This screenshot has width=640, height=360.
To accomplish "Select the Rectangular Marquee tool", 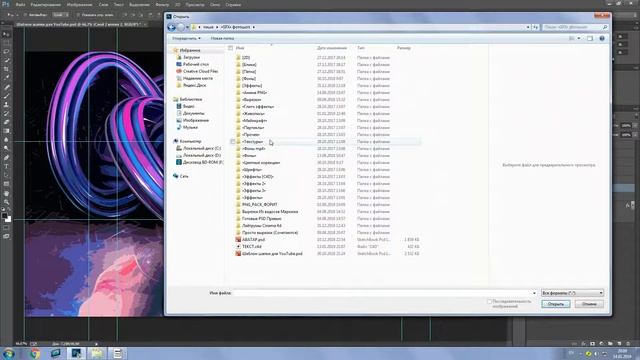I will pos(7,43).
